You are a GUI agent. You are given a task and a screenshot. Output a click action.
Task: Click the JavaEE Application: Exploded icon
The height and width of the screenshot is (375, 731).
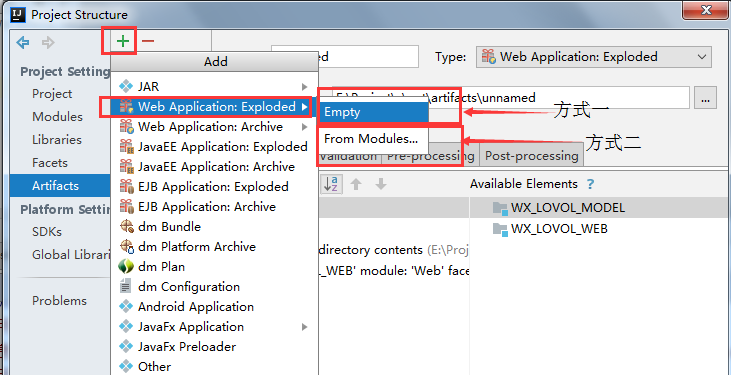click(126, 146)
